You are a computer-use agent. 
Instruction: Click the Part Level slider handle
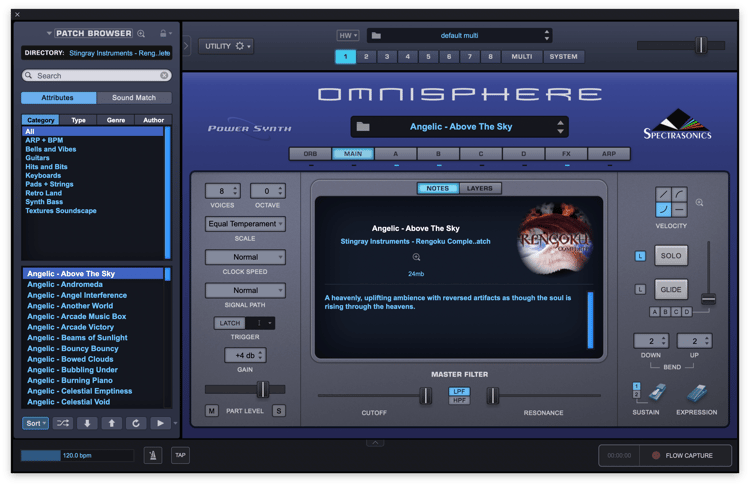[263, 389]
